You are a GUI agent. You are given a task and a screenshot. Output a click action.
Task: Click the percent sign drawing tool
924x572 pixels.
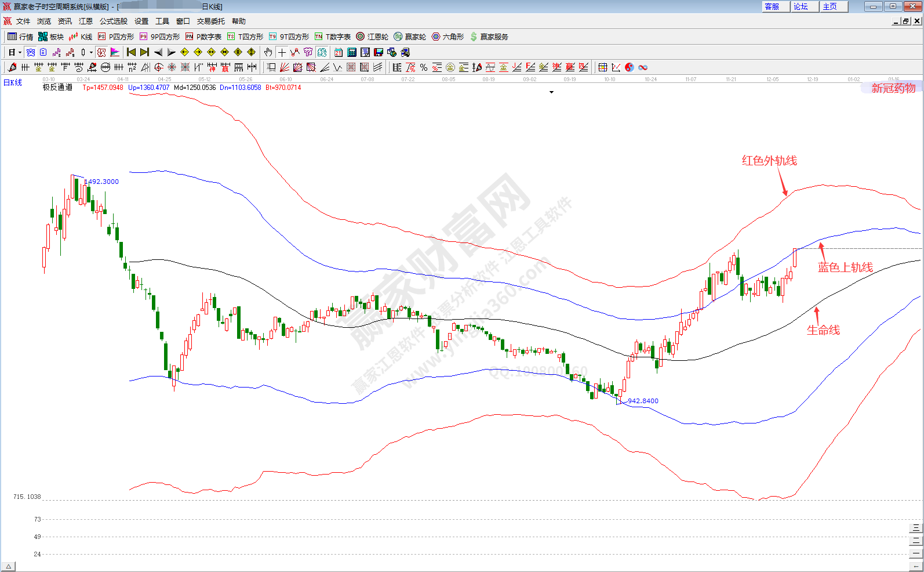pos(424,67)
